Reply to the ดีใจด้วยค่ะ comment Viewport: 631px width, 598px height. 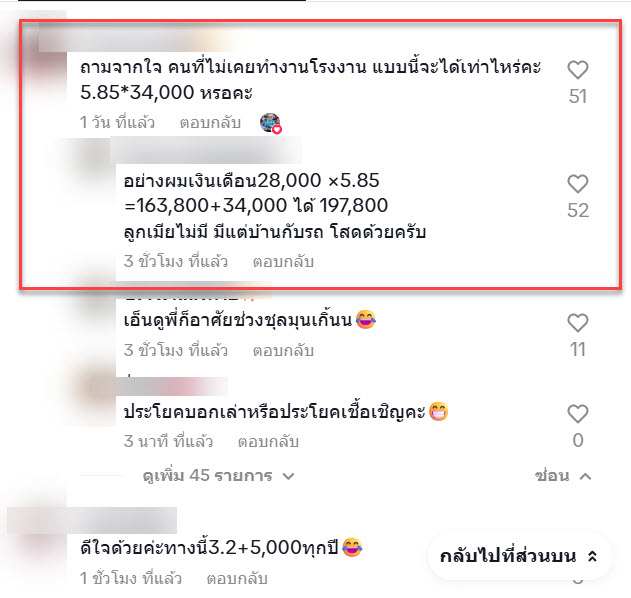click(237, 578)
